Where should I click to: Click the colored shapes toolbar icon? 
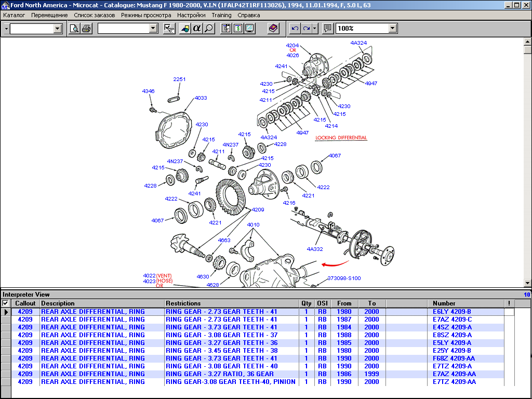(x=185, y=29)
